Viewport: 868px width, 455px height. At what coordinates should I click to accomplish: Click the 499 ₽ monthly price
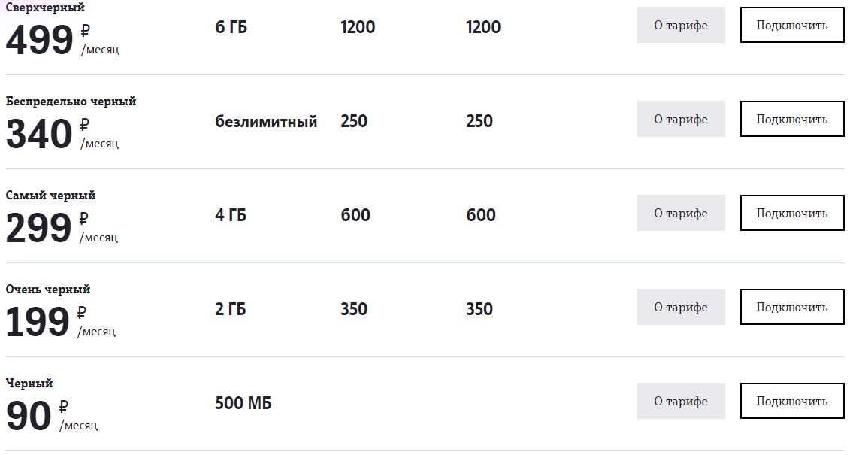[x=62, y=39]
